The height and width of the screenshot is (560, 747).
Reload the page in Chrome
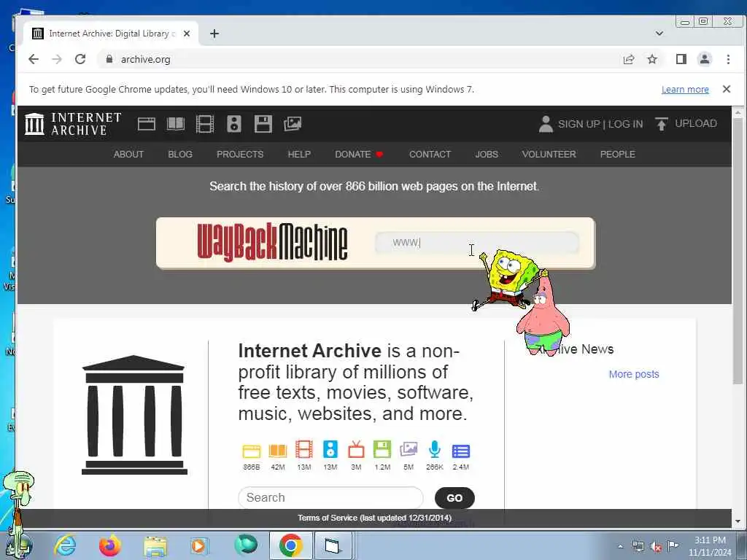pos(80,59)
